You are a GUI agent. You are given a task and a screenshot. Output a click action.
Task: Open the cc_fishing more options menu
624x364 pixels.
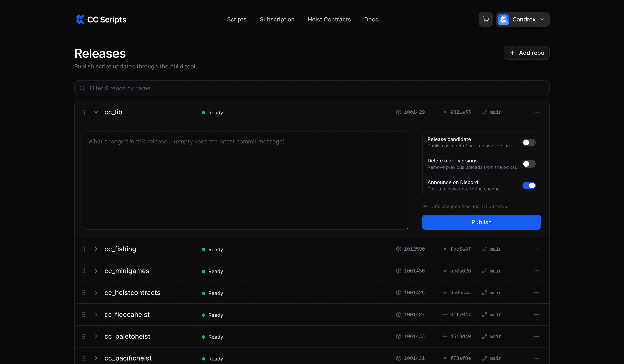[x=537, y=249]
